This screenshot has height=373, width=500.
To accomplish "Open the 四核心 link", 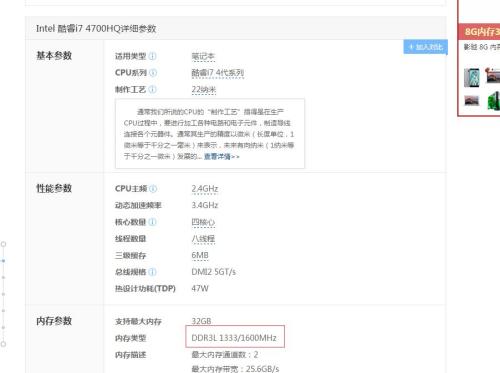I will coord(203,222).
